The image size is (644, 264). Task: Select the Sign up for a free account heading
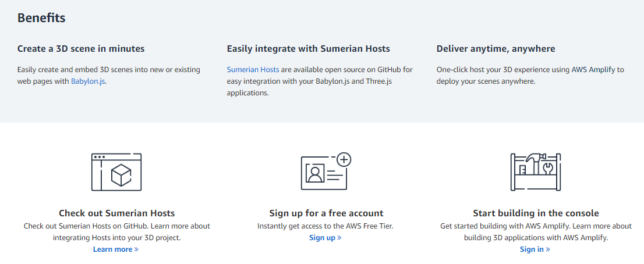[x=326, y=213]
